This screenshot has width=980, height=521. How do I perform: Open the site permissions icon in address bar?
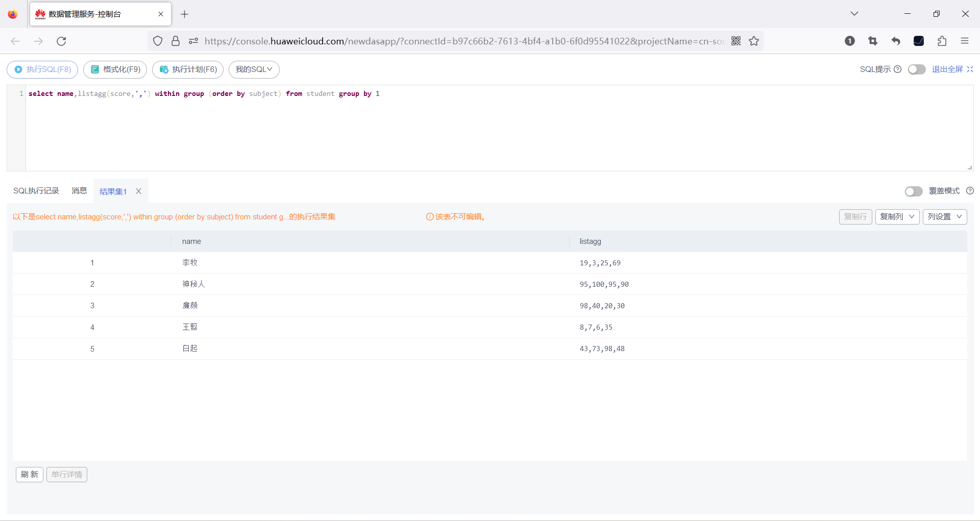click(193, 41)
